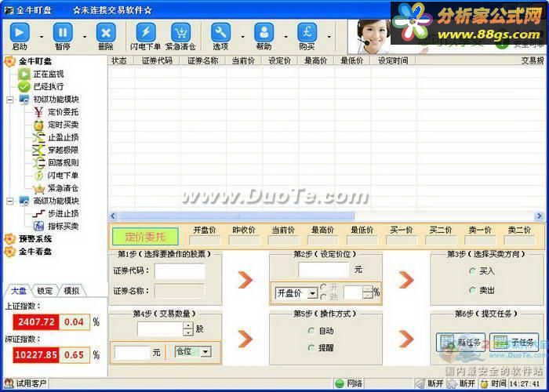This screenshot has width=549, height=392.
Task: Click the 时间 clock icon in status bar
Action: coord(484,383)
